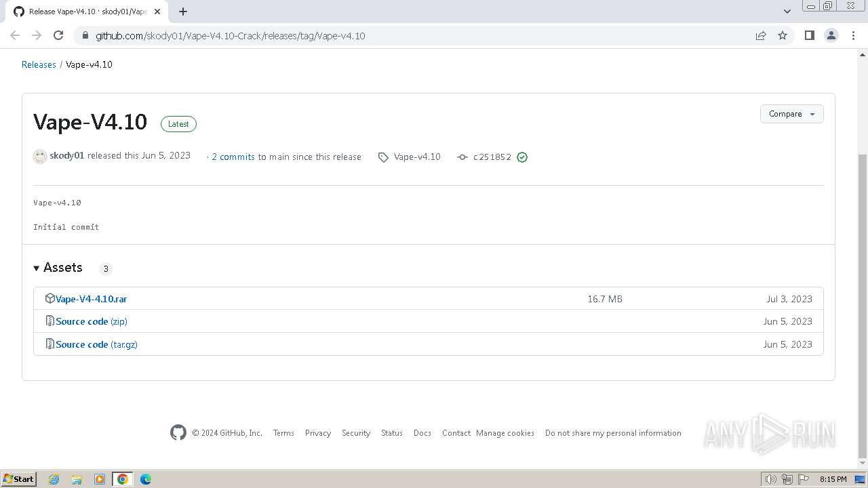The width and height of the screenshot is (868, 488).
Task: Select the Release Vape-V4.10 browser tab
Action: 87,12
